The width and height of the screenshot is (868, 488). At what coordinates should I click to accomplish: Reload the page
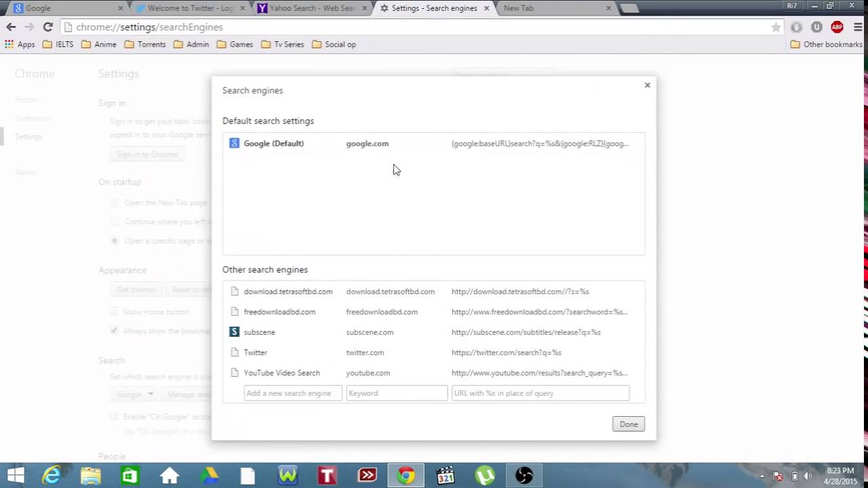[47, 27]
